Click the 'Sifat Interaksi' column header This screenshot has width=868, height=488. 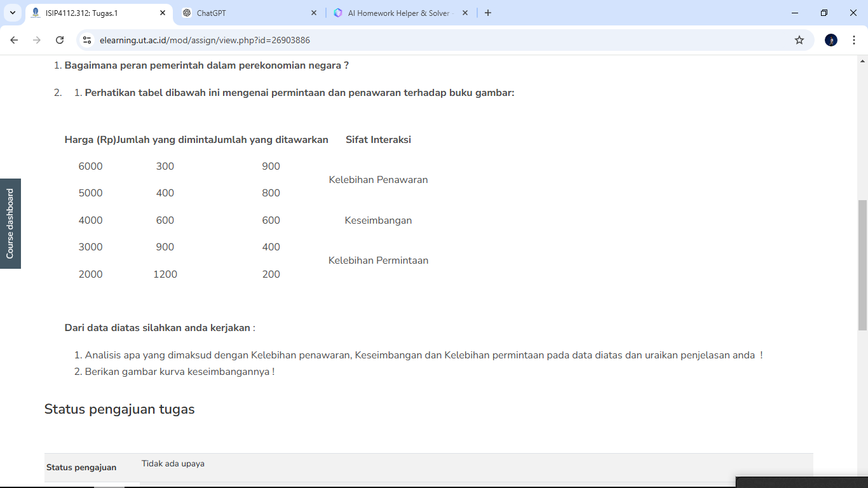click(378, 140)
